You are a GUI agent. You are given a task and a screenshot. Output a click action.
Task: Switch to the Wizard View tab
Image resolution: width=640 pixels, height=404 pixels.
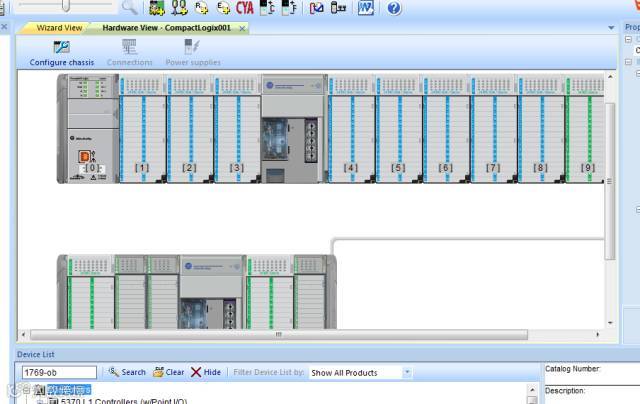59,28
